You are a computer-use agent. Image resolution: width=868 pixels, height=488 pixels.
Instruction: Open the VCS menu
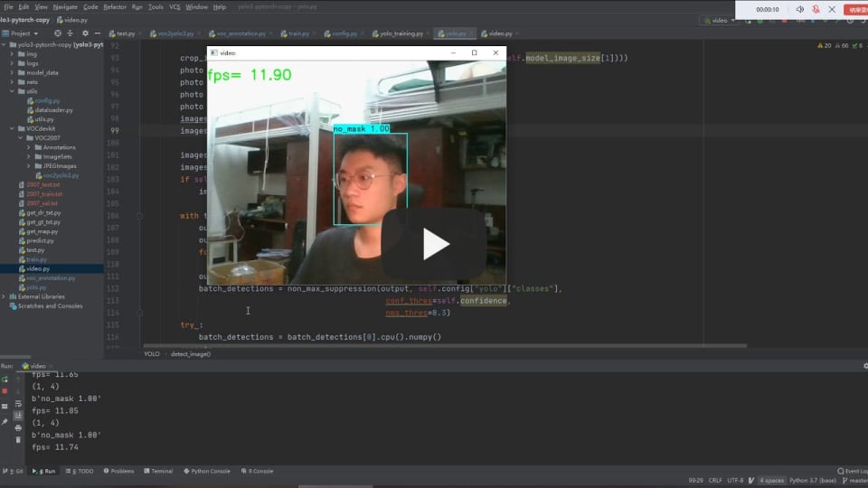click(175, 6)
